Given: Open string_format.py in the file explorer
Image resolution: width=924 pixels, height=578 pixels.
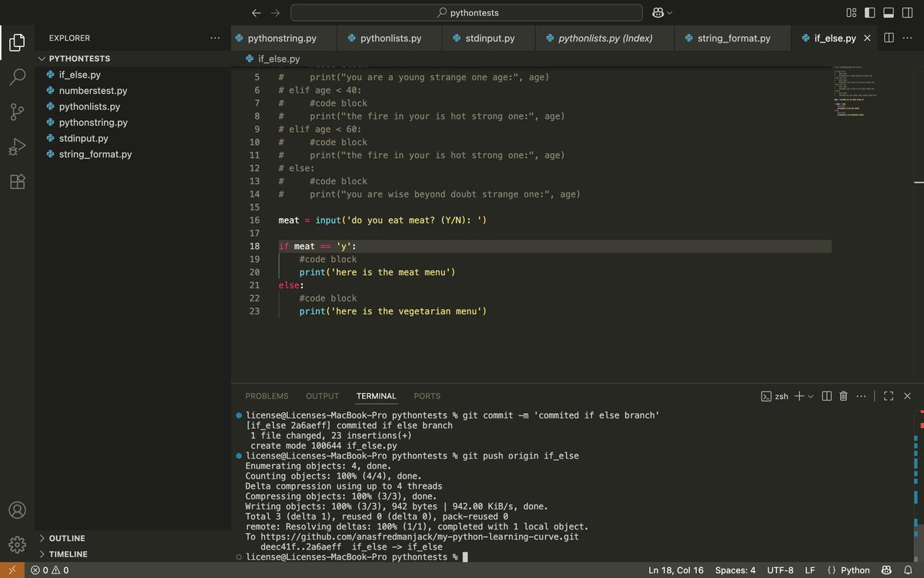Looking at the screenshot, I should pyautogui.click(x=132, y=154).
